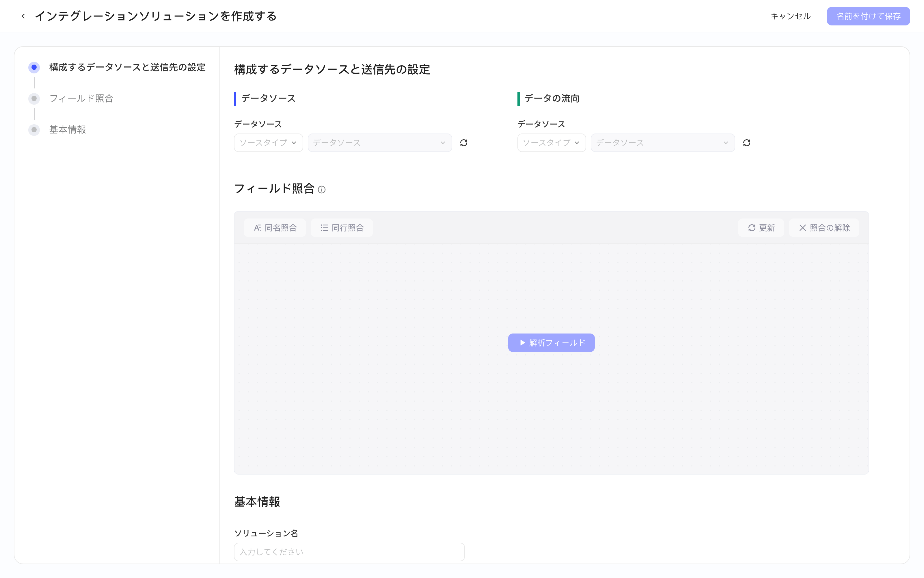Image resolution: width=924 pixels, height=578 pixels.
Task: Select sidebar step フィールド照合
Action: click(x=81, y=99)
